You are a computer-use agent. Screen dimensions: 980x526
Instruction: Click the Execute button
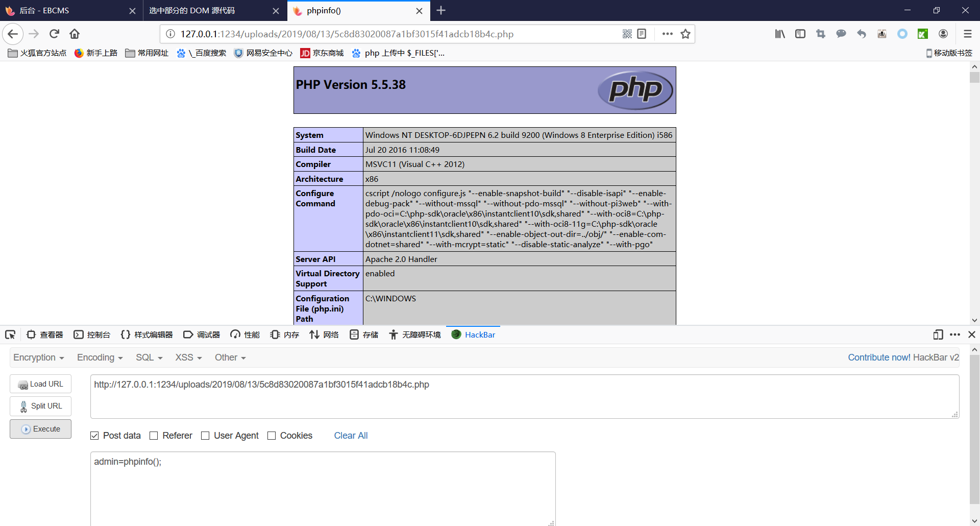pyautogui.click(x=40, y=429)
